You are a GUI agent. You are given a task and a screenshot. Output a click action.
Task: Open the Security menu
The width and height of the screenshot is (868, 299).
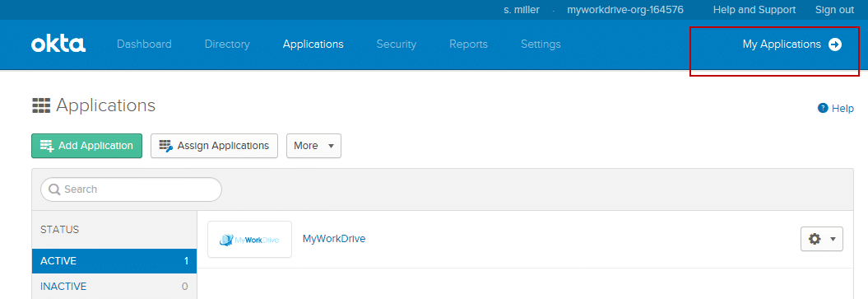pyautogui.click(x=397, y=44)
